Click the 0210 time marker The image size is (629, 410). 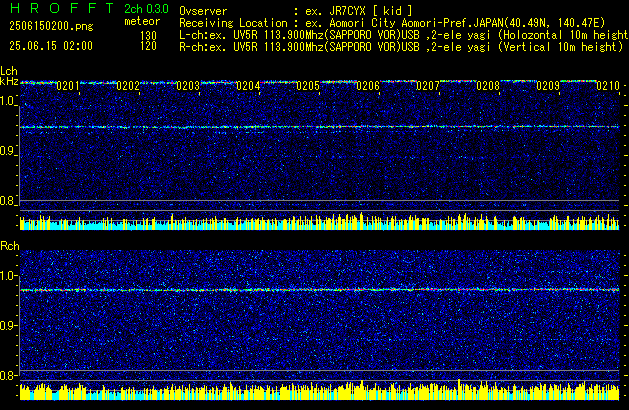click(x=608, y=86)
